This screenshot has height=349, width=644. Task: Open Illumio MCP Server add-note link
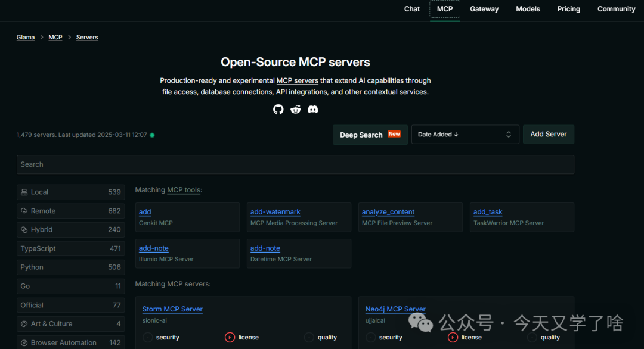pyautogui.click(x=154, y=248)
